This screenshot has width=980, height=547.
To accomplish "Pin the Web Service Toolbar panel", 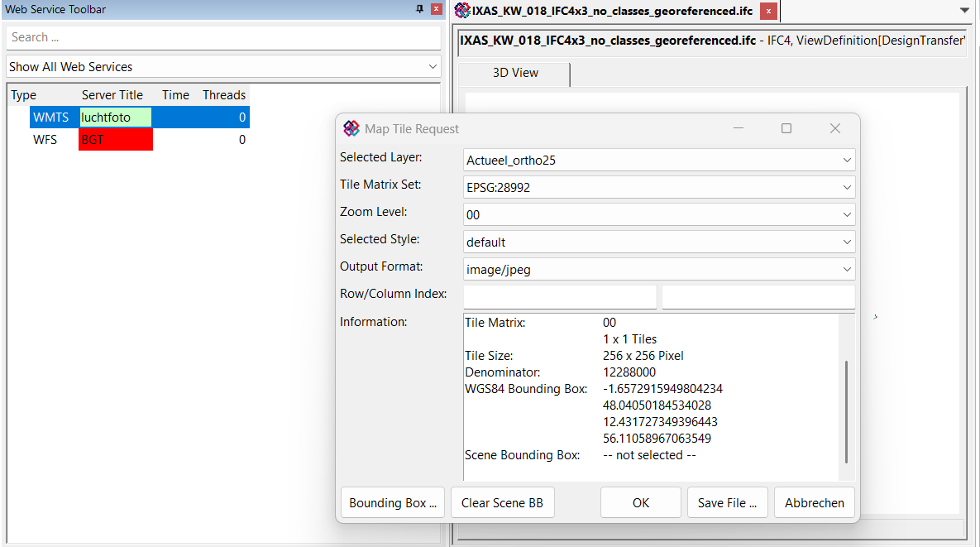I will 419,9.
